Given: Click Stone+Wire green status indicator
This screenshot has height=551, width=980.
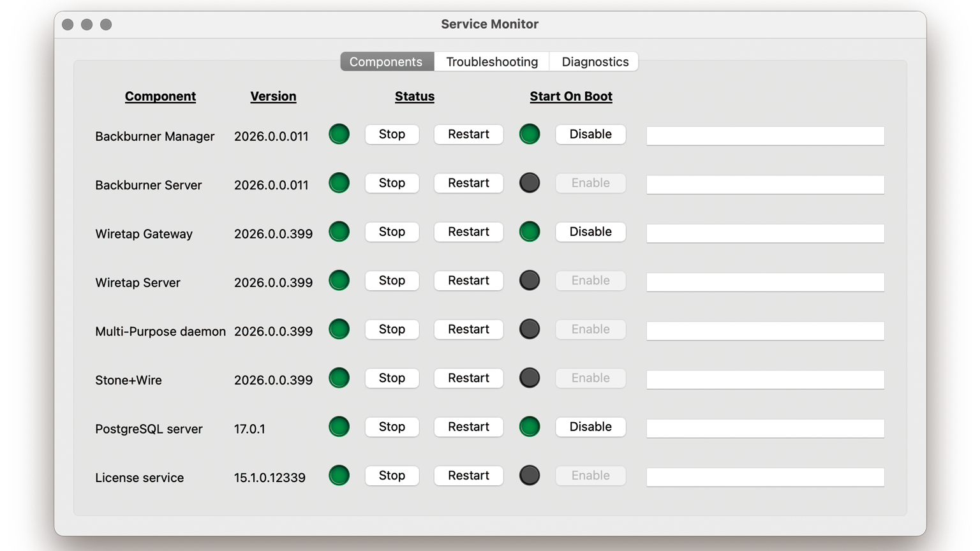Looking at the screenshot, I should click(x=339, y=378).
